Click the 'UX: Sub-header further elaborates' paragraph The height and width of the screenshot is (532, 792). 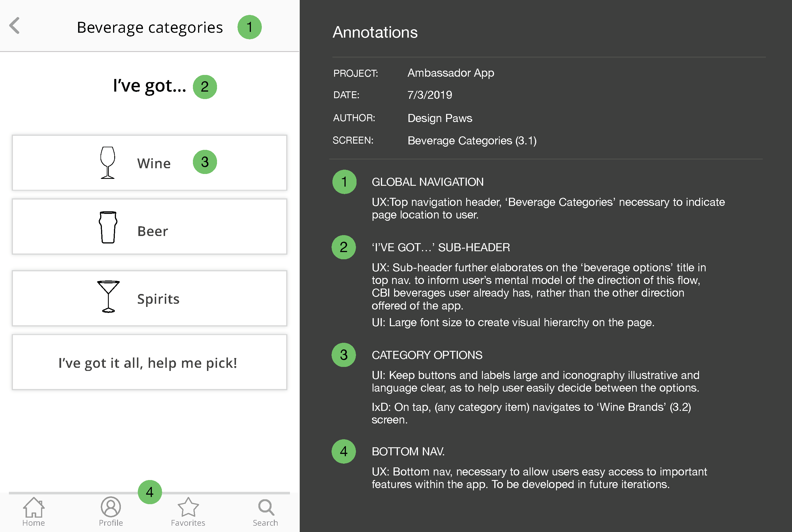click(539, 286)
